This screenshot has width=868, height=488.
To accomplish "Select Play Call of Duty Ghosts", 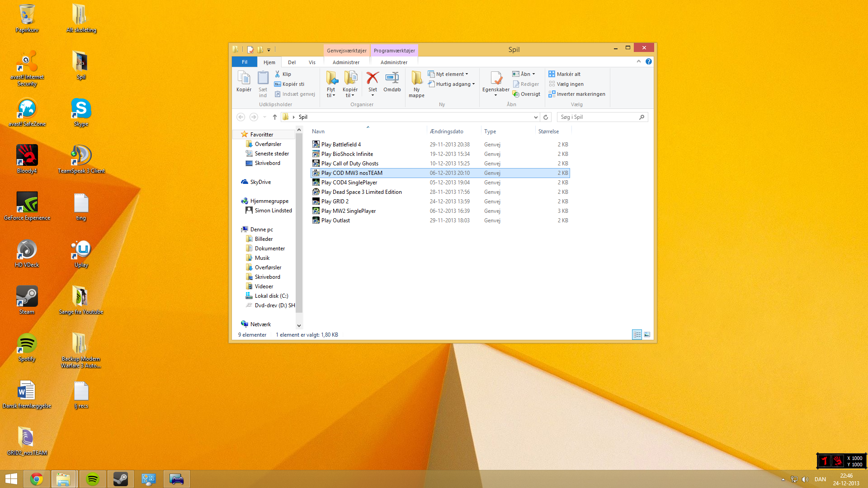I will point(440,164).
